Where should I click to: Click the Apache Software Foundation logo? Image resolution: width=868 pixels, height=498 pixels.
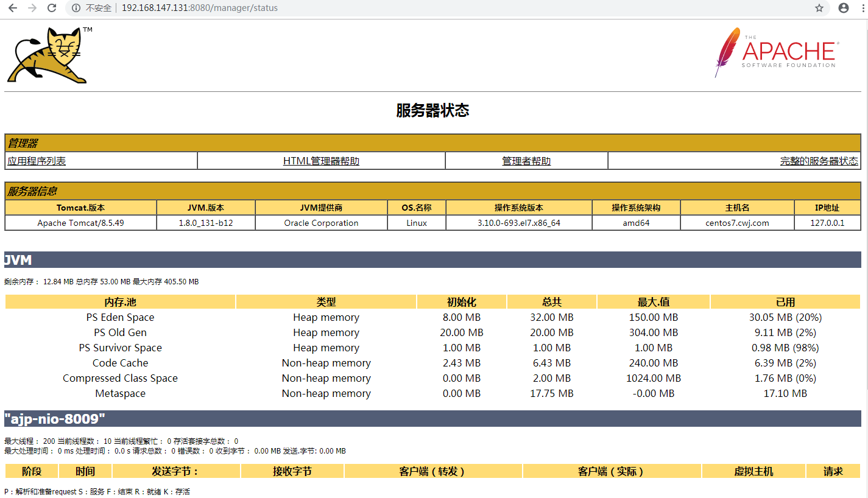pos(777,52)
